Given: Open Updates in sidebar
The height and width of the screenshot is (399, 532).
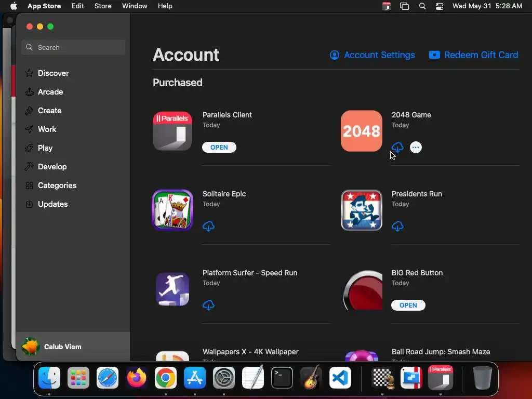Looking at the screenshot, I should click(46, 204).
